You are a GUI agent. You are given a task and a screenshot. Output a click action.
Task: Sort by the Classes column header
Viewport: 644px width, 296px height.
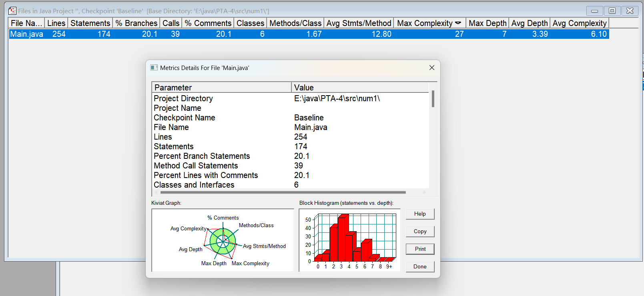pyautogui.click(x=250, y=23)
